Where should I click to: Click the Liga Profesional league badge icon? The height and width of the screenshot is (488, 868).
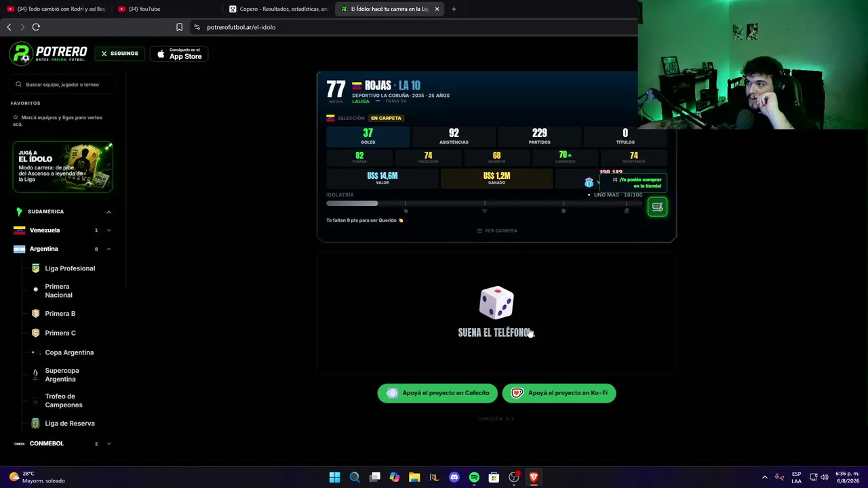click(35, 268)
